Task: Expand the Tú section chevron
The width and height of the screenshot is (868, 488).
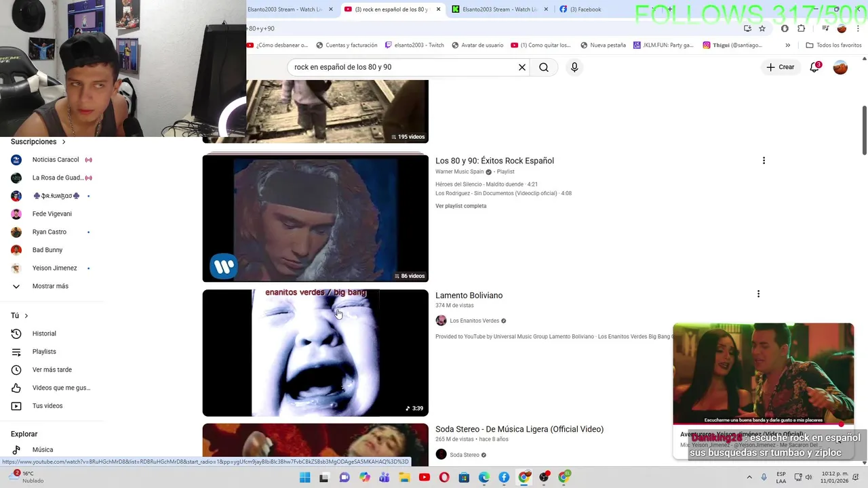Action: click(x=26, y=316)
